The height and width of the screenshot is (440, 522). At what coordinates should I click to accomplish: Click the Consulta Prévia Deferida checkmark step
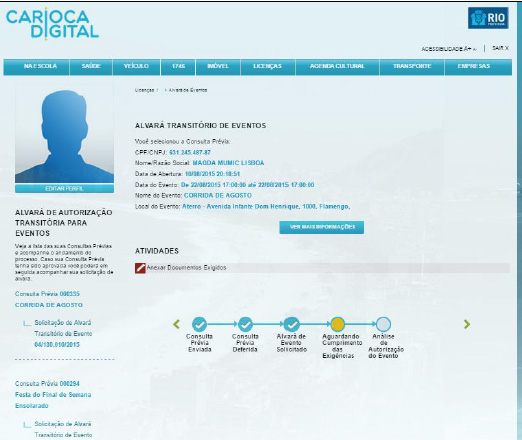(x=245, y=324)
